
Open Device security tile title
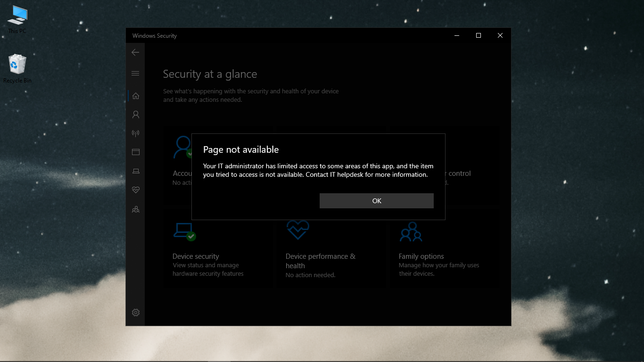pyautogui.click(x=196, y=256)
